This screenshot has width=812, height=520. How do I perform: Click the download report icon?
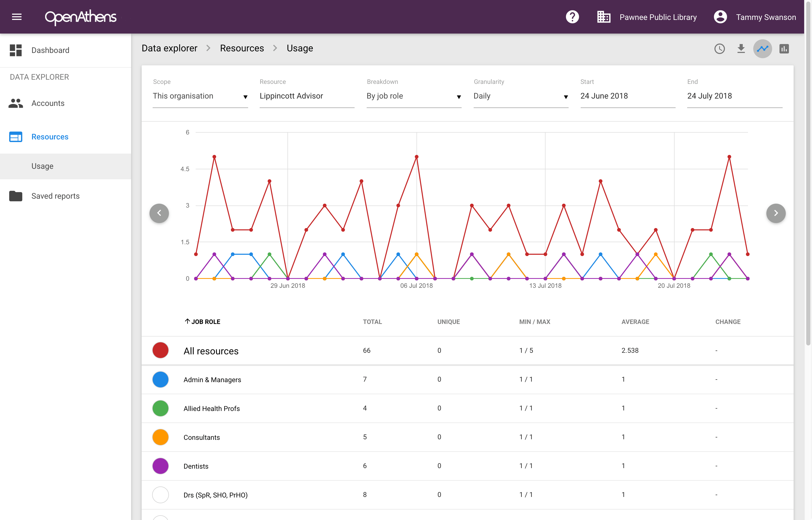741,49
